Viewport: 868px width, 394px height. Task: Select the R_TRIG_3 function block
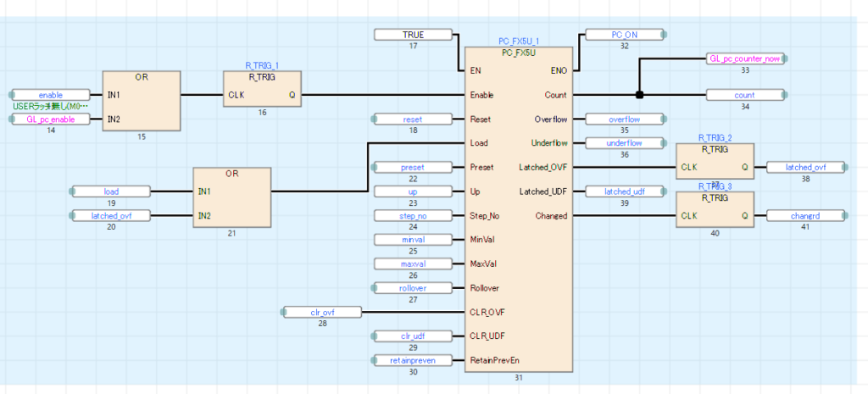pos(715,215)
